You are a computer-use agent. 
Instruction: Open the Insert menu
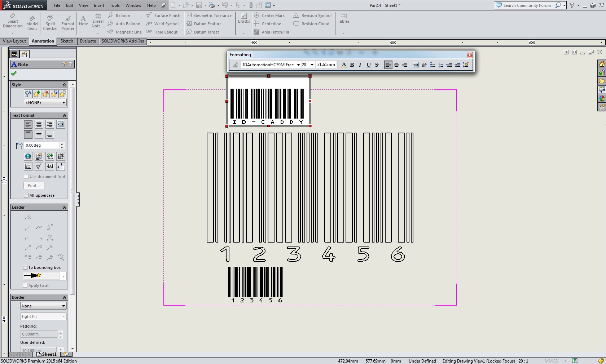[99, 5]
